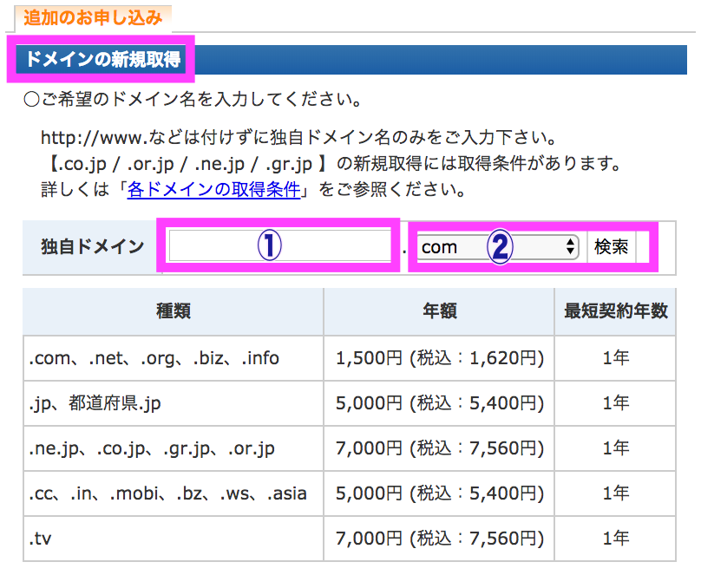
Task: Click the 各ドメインの取得条件 link
Action: point(213,189)
